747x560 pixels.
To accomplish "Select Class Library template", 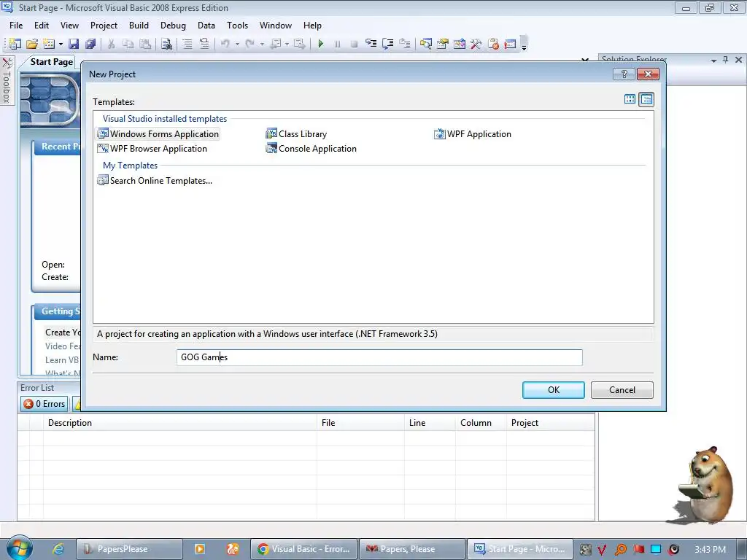I will coord(296,134).
